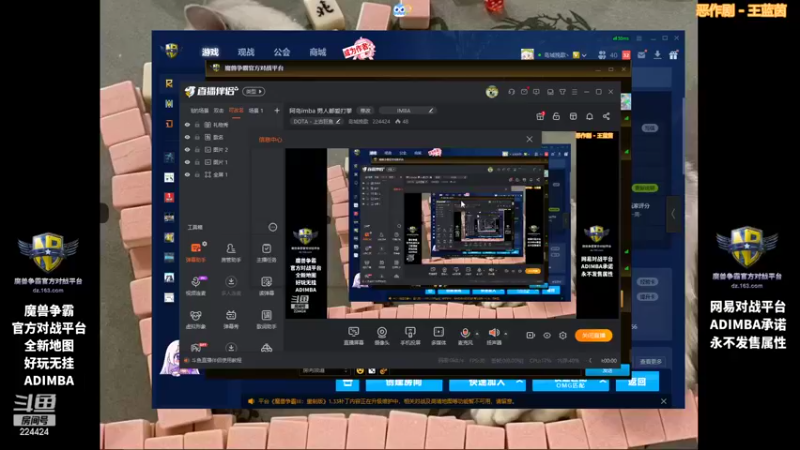The width and height of the screenshot is (800, 450).
Task: Toggle the lock on 全屏 1 source
Action: coord(197,174)
